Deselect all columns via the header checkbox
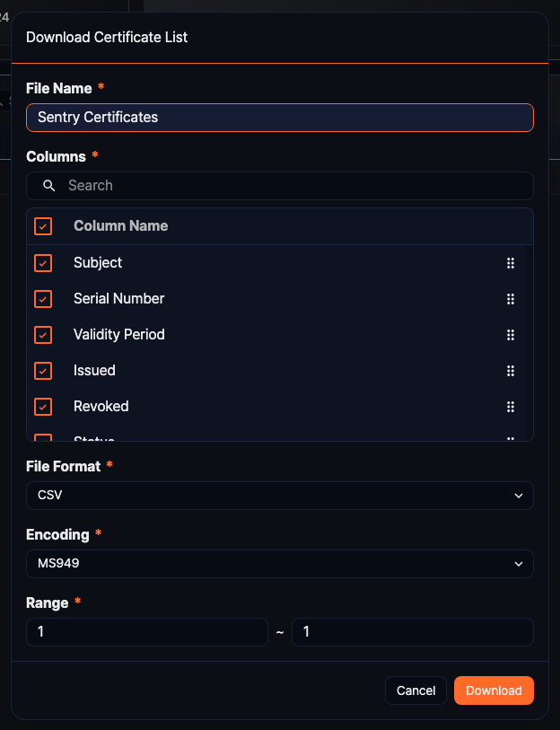The image size is (560, 730). (x=43, y=226)
